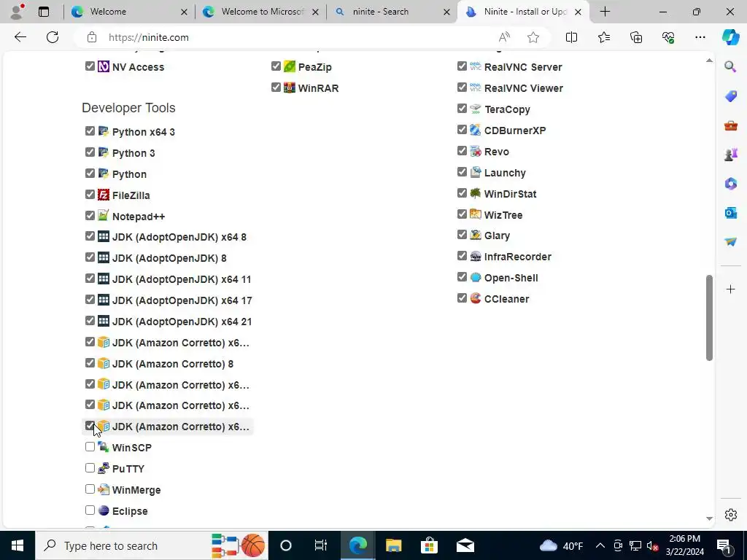Viewport: 747px width, 560px height.
Task: Uncheck the TeraCopy checkbox
Action: (462, 109)
